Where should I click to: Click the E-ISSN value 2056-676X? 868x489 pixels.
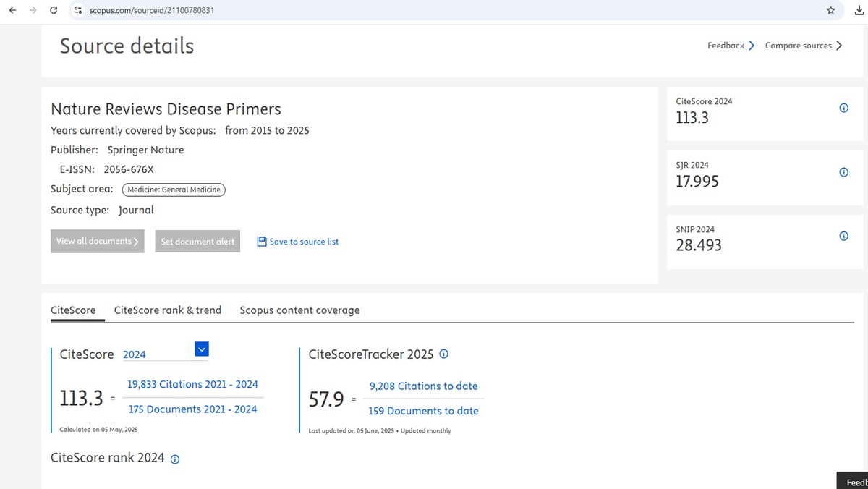[129, 169]
